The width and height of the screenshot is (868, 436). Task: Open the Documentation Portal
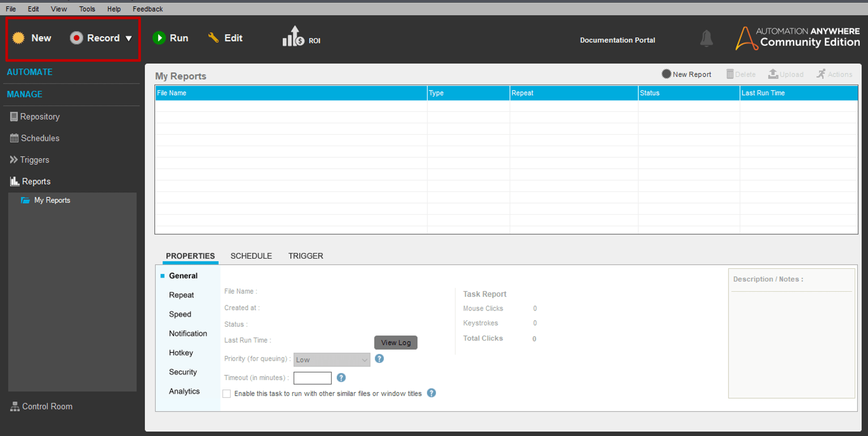(x=617, y=40)
